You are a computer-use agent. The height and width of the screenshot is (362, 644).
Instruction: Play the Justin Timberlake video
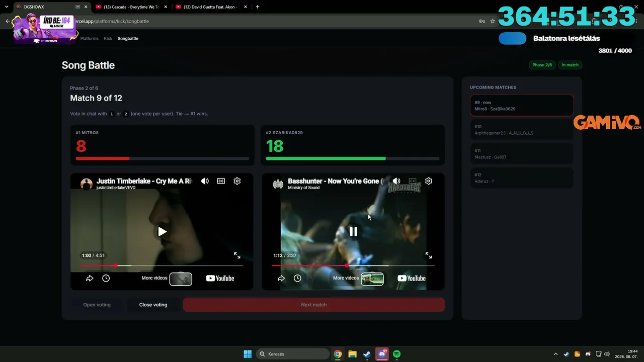(x=162, y=231)
